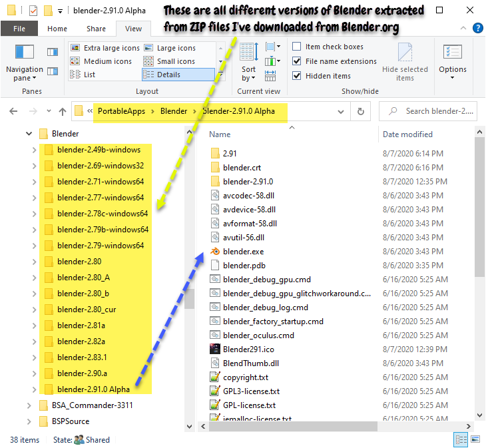
Task: Select GPL3-license.txt file
Action: 252,391
